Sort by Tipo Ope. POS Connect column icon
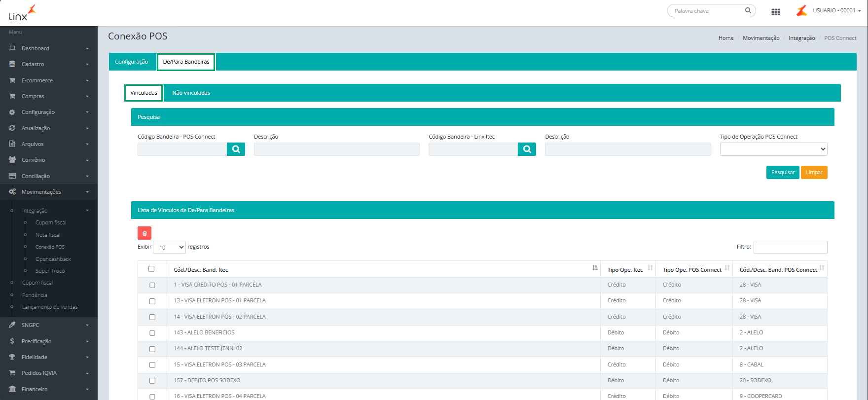 pos(727,268)
